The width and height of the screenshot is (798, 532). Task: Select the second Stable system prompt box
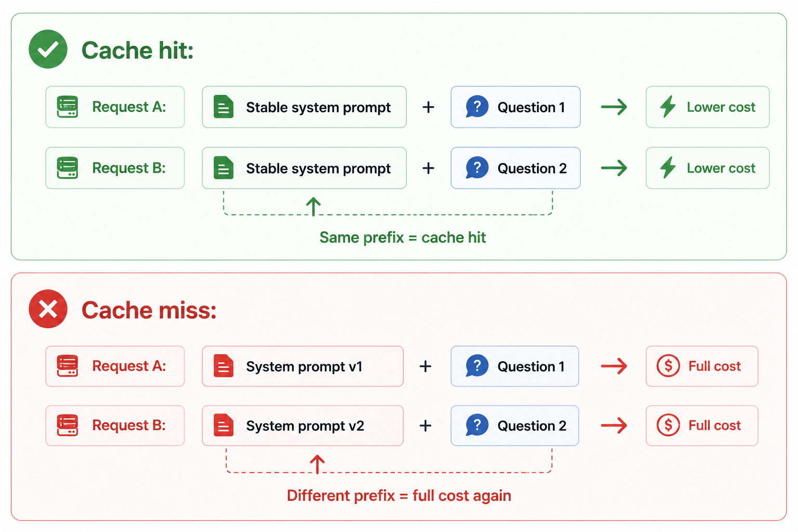coord(304,168)
